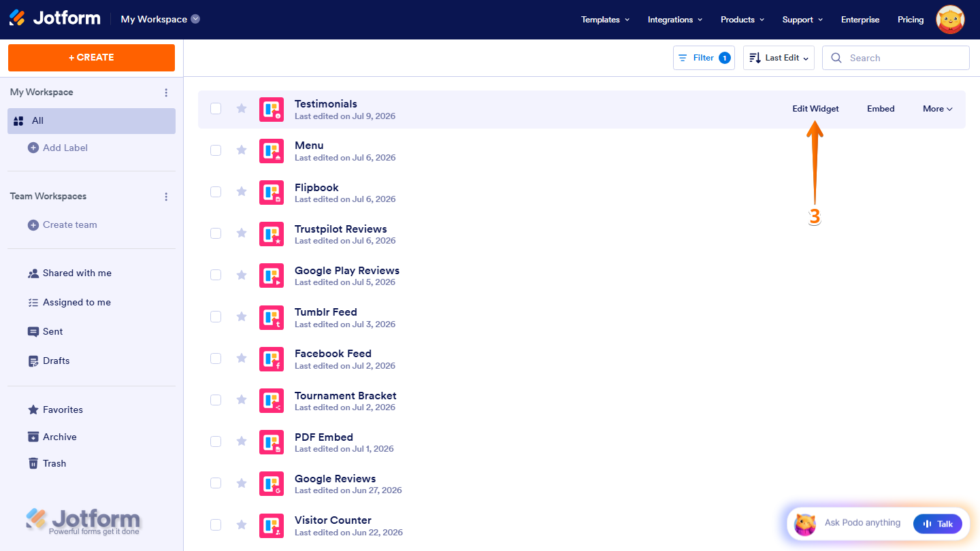Screen dimensions: 980x551
Task: Open the user avatar profile menu
Action: pyautogui.click(x=950, y=20)
